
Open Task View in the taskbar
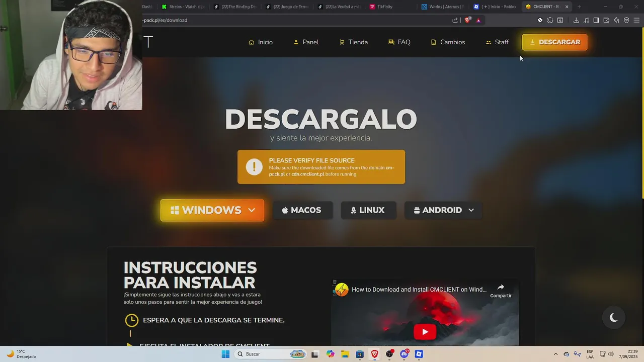coord(314,354)
